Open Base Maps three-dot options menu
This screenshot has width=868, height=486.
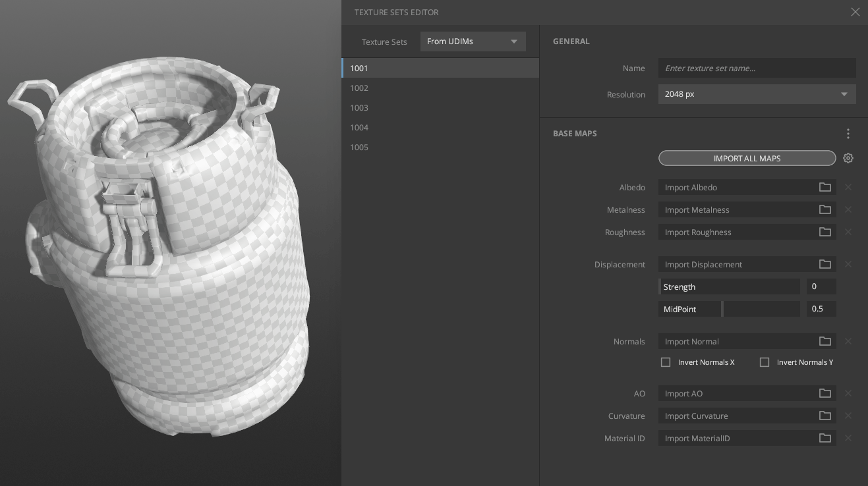click(x=848, y=134)
